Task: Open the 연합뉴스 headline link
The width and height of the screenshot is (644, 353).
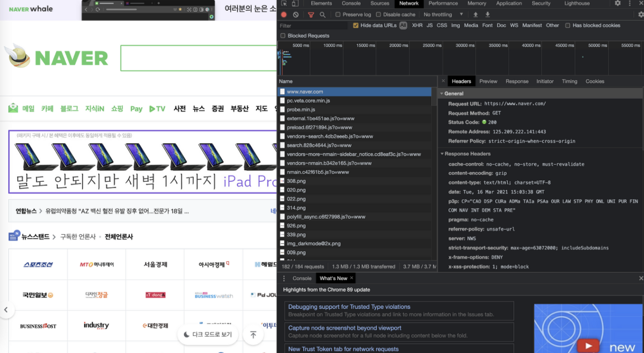Action: tap(117, 211)
